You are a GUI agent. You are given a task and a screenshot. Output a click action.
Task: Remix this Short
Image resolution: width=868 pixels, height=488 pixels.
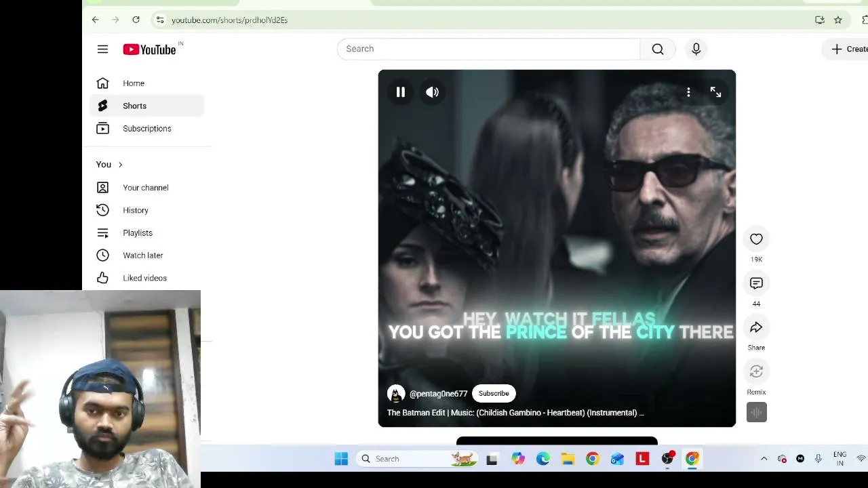756,371
